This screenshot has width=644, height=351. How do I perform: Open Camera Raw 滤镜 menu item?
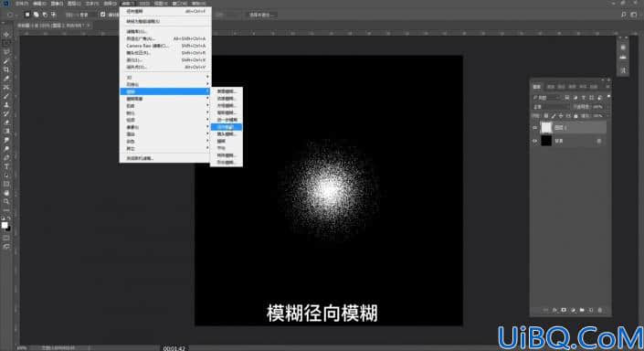[x=165, y=46]
